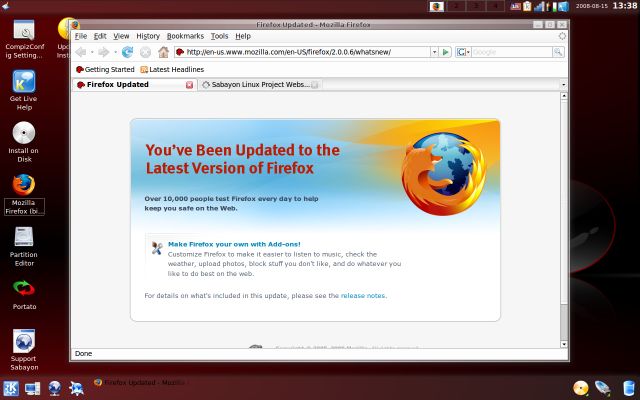The height and width of the screenshot is (400, 640).
Task: Switch to Sabayon Linux Project tab
Action: click(260, 84)
